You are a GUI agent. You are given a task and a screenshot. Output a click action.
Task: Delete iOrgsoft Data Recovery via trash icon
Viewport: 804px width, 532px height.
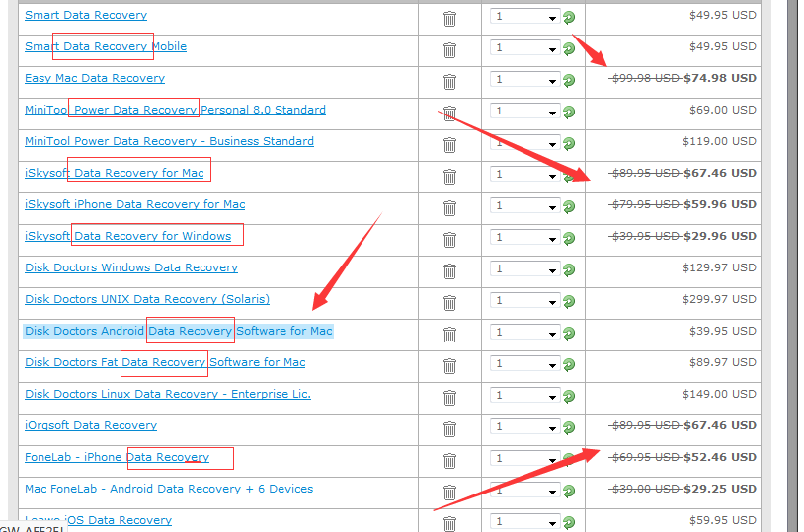[449, 429]
